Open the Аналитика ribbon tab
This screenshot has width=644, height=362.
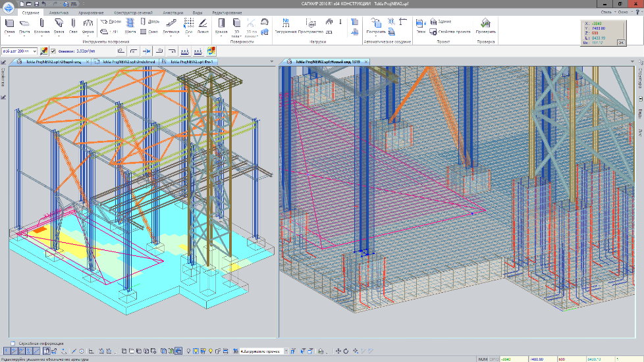[58, 13]
